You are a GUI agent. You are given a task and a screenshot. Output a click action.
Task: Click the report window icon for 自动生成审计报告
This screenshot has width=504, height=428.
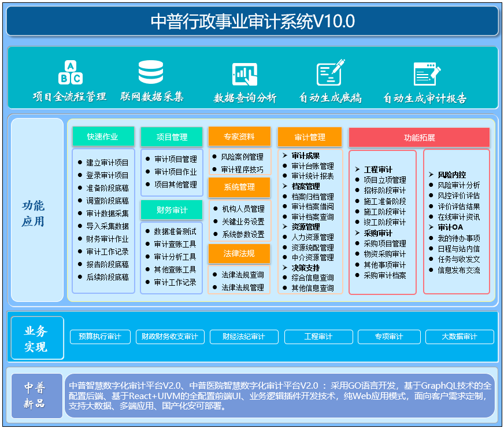[x=427, y=74]
